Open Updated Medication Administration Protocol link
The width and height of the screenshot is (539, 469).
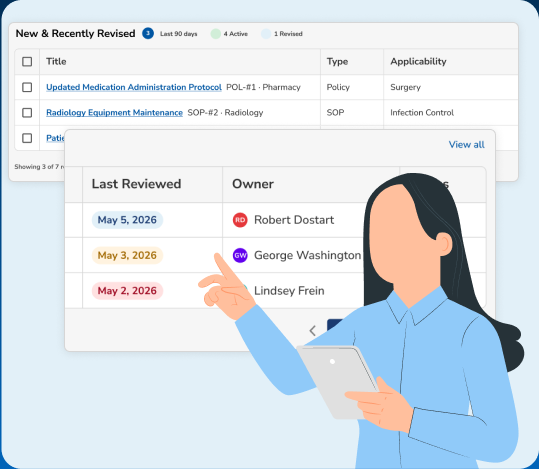[134, 87]
